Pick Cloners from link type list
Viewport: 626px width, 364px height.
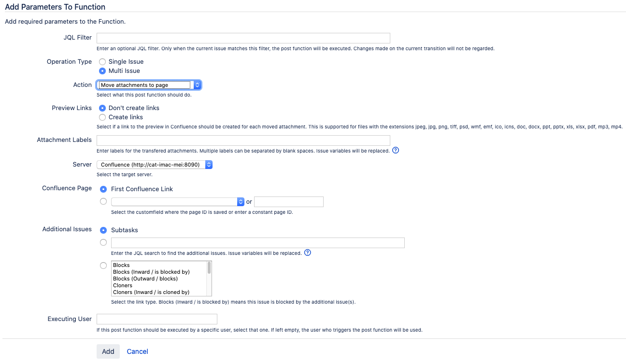click(123, 285)
